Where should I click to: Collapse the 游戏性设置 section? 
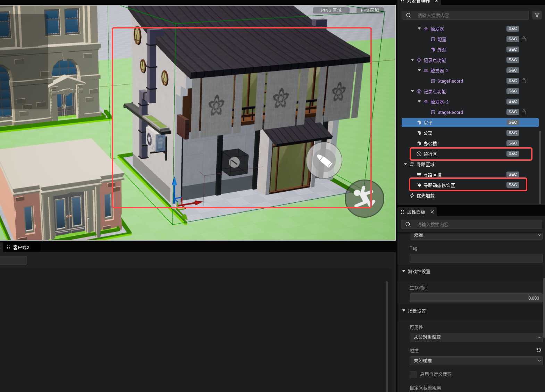[x=404, y=271]
